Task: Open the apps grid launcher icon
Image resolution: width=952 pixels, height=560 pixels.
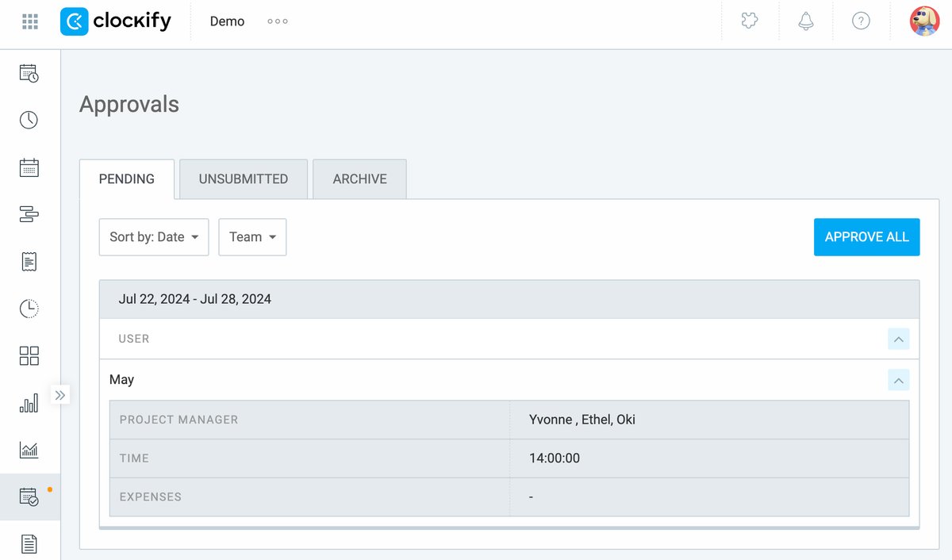Action: [30, 21]
